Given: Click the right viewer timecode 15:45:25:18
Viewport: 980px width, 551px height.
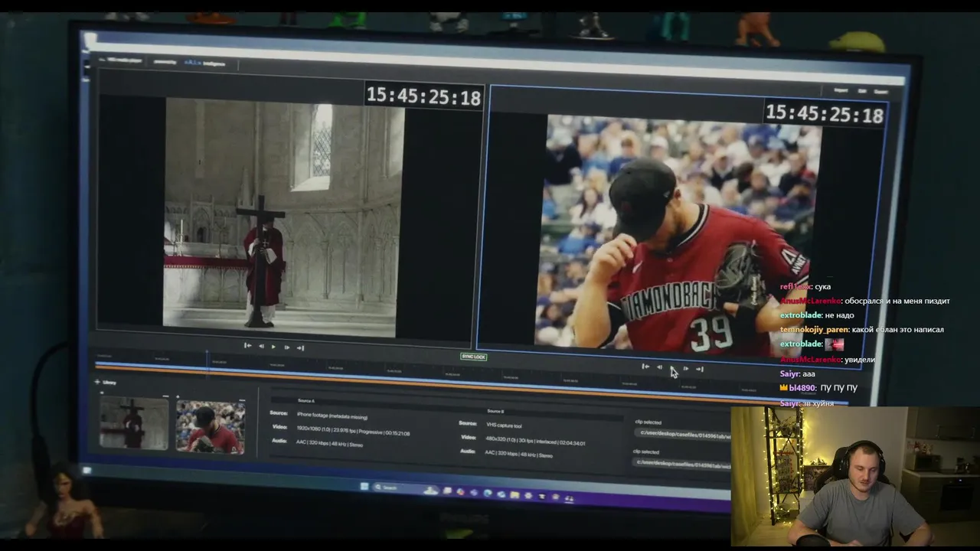Looking at the screenshot, I should click(x=825, y=114).
